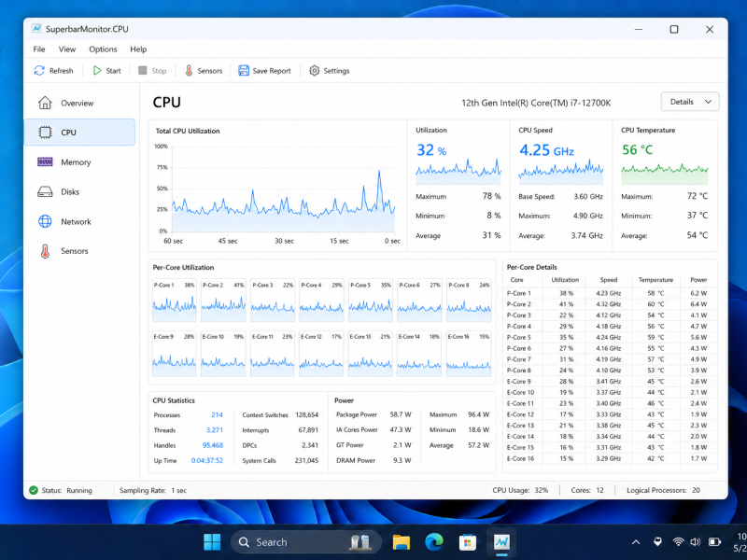Show hidden tray icons chevron

point(636,542)
